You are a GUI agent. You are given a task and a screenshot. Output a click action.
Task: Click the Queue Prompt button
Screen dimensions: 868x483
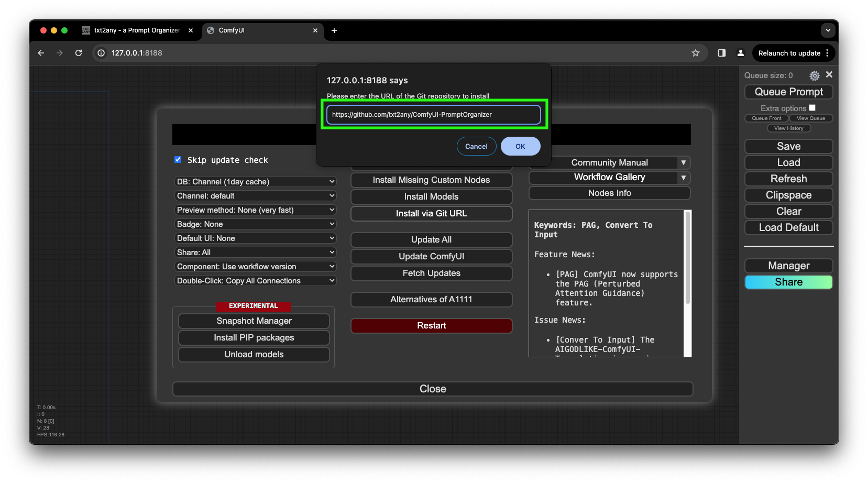[x=788, y=92]
